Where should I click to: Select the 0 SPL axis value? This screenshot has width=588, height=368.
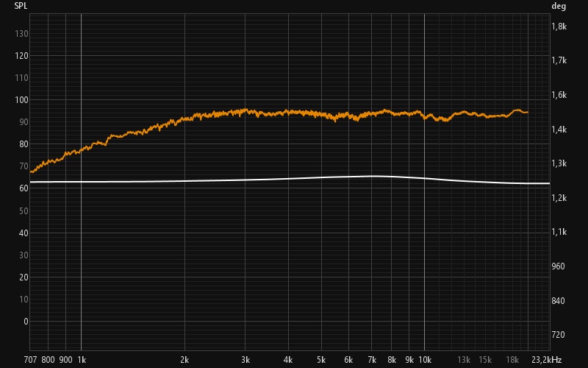[26, 322]
